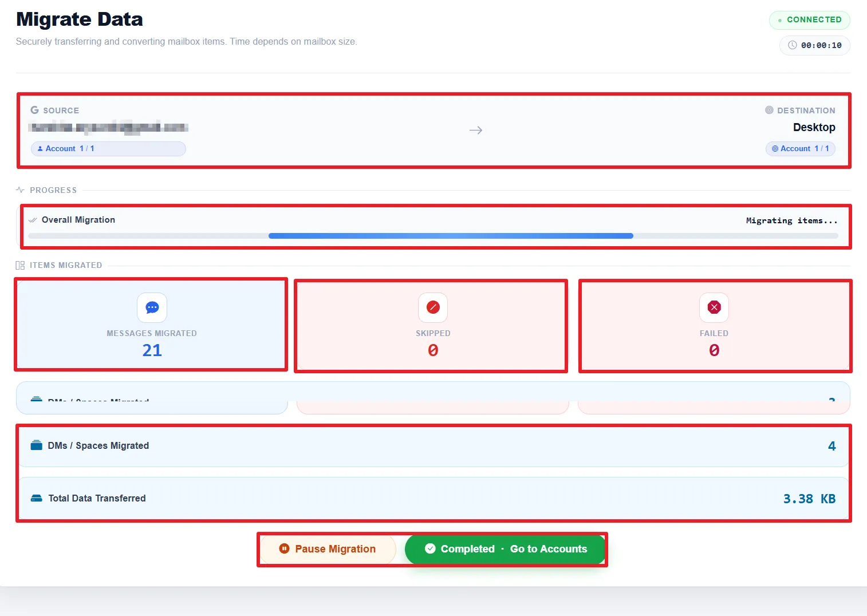Click the messages migrated count 21

click(x=152, y=350)
